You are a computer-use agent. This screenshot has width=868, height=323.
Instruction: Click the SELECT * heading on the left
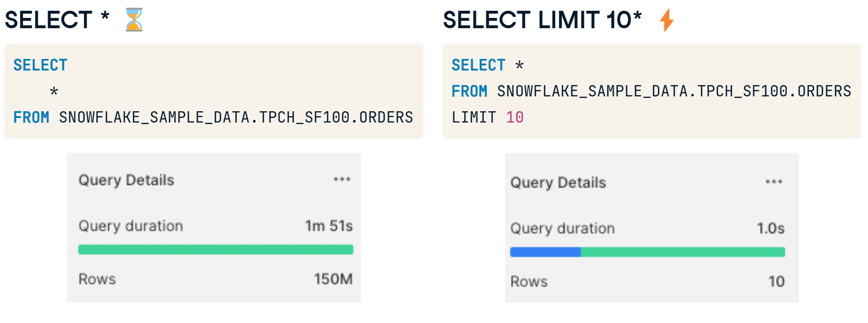pos(57,20)
